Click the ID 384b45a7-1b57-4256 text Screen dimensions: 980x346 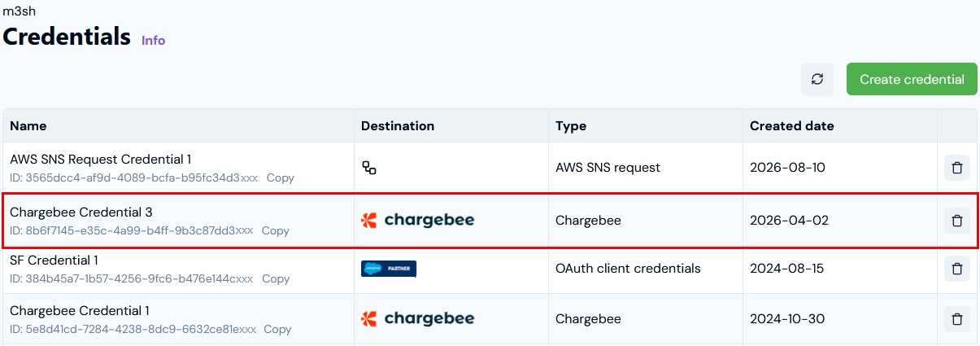(131, 278)
